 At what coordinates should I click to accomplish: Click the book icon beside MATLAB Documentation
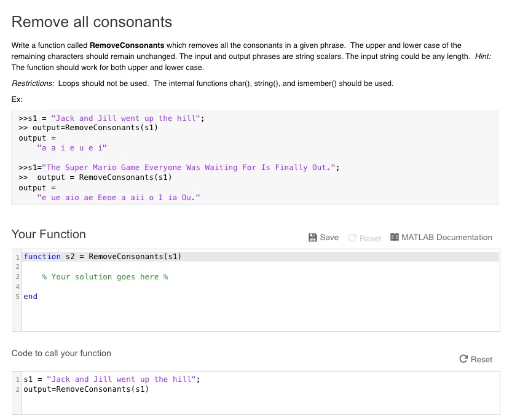tap(395, 237)
